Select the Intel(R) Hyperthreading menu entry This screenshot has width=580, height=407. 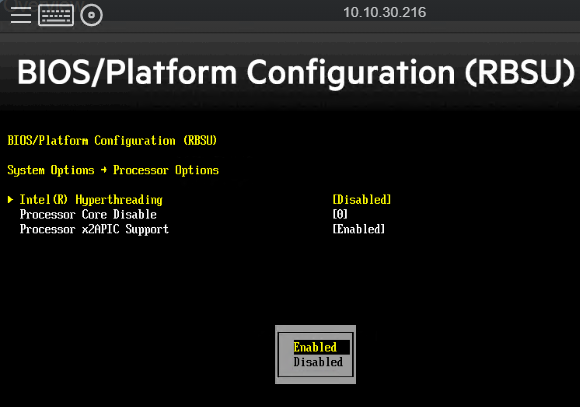tap(91, 200)
